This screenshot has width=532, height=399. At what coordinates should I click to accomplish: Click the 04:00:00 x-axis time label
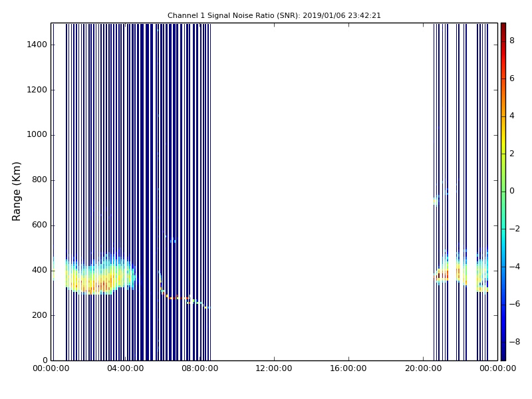(126, 368)
